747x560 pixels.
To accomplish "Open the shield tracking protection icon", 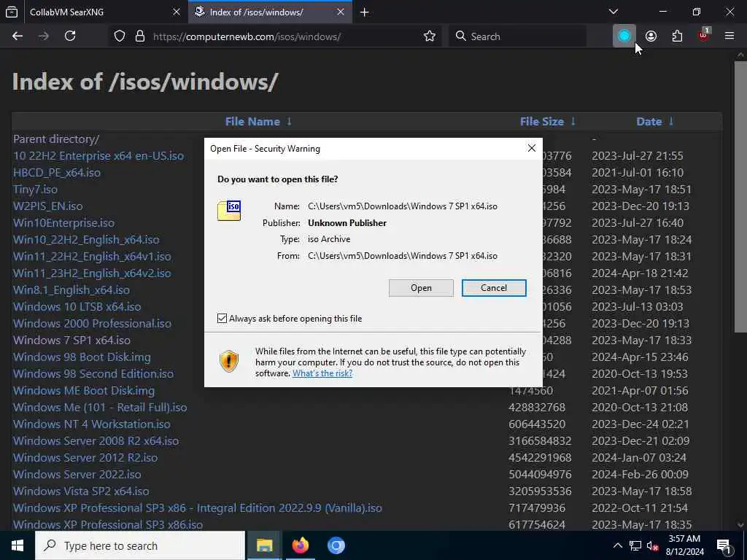I will [x=120, y=36].
